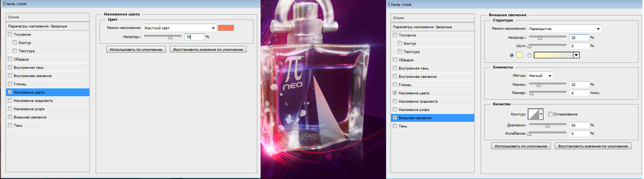Select Внешнее свечение row in left dialog
The image size is (644, 179).
point(48,117)
